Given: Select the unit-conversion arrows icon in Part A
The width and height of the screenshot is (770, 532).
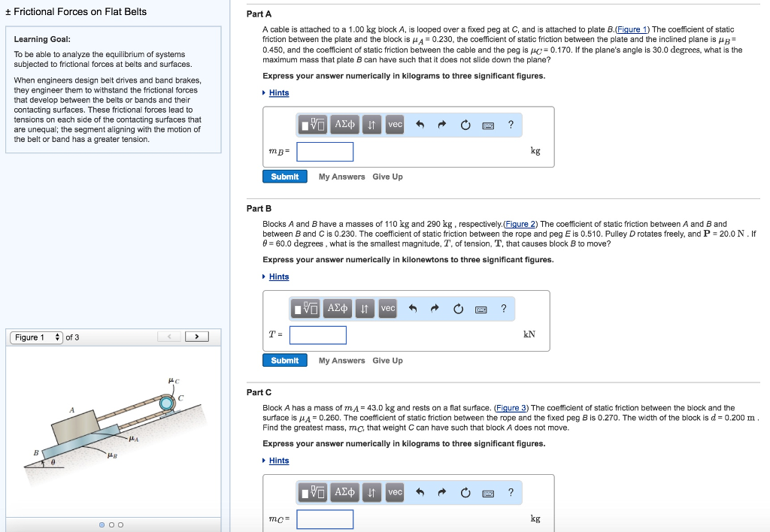Looking at the screenshot, I should (x=371, y=124).
